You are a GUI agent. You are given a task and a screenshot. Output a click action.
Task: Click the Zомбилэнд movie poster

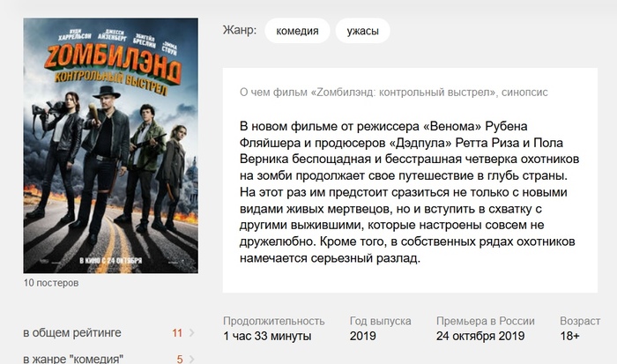(x=110, y=145)
